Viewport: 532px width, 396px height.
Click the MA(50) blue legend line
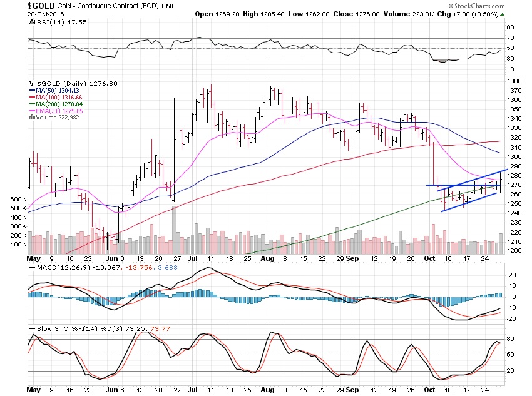32,91
